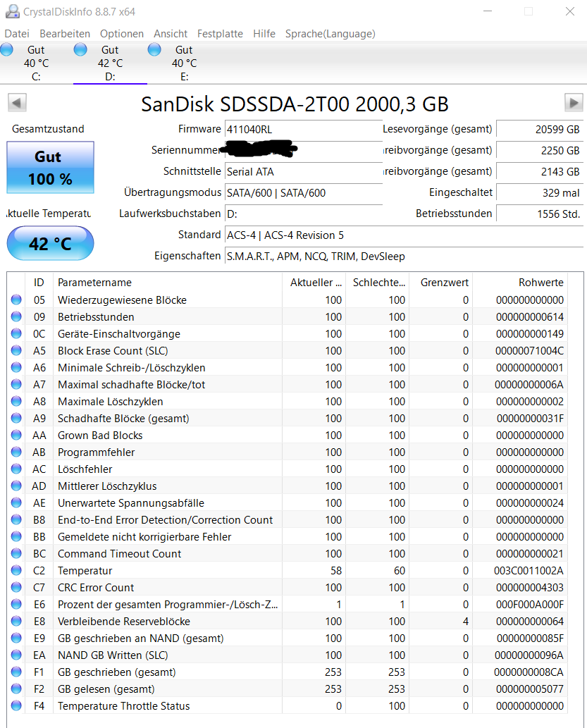Click status icon for Unerwartete Spannungsabfälle row
This screenshot has width=587, height=728.
(x=16, y=502)
